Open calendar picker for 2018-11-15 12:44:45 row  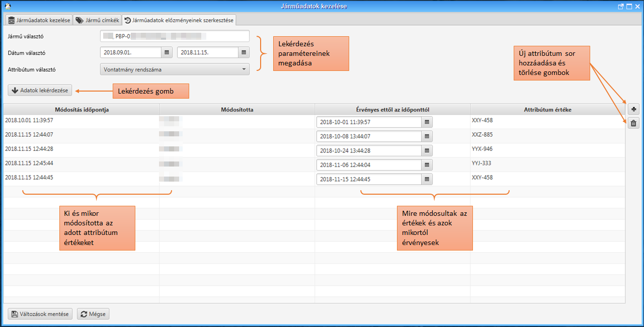[x=427, y=179]
